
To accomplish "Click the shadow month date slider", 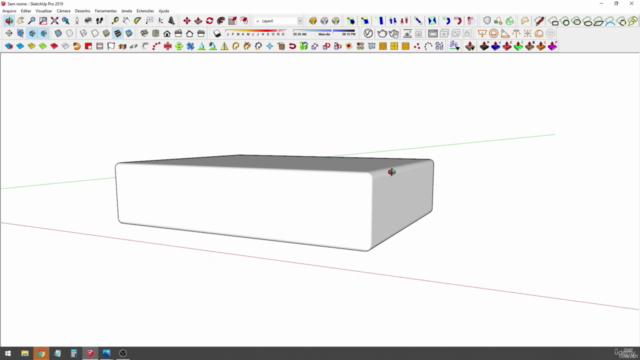I will (x=256, y=32).
